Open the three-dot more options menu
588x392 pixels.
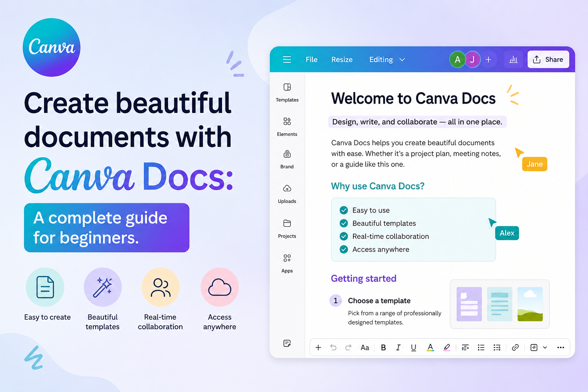pyautogui.click(x=561, y=347)
